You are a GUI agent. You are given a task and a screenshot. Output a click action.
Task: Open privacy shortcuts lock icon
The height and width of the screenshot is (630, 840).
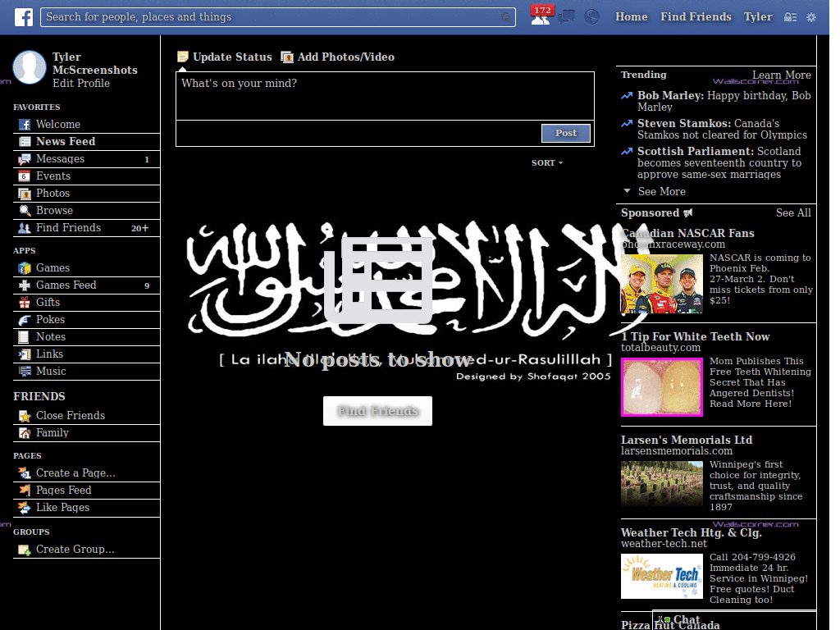[790, 17]
